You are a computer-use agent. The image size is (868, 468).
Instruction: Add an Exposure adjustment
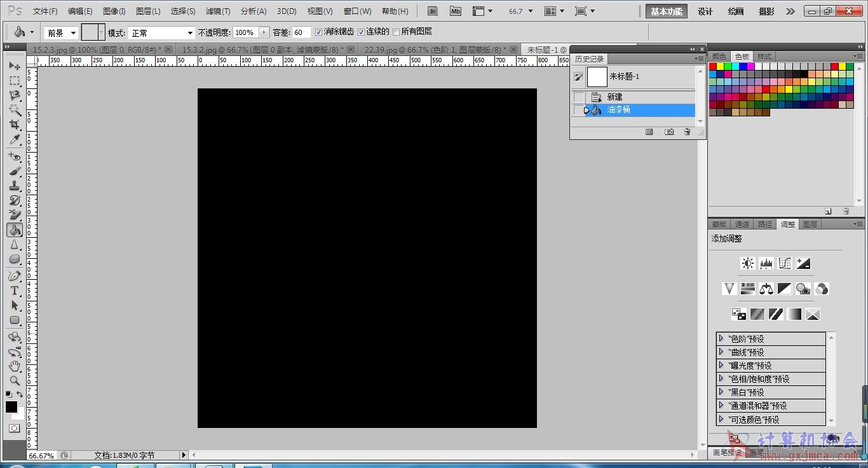pos(803,263)
